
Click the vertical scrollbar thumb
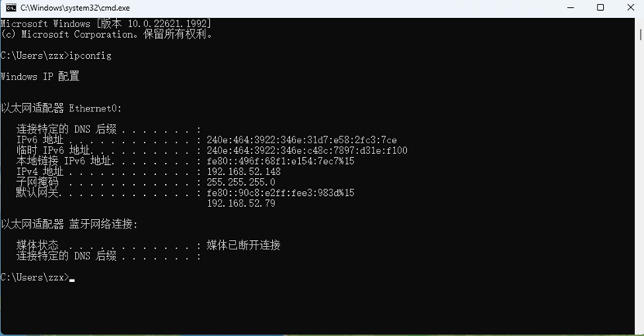coord(640,35)
